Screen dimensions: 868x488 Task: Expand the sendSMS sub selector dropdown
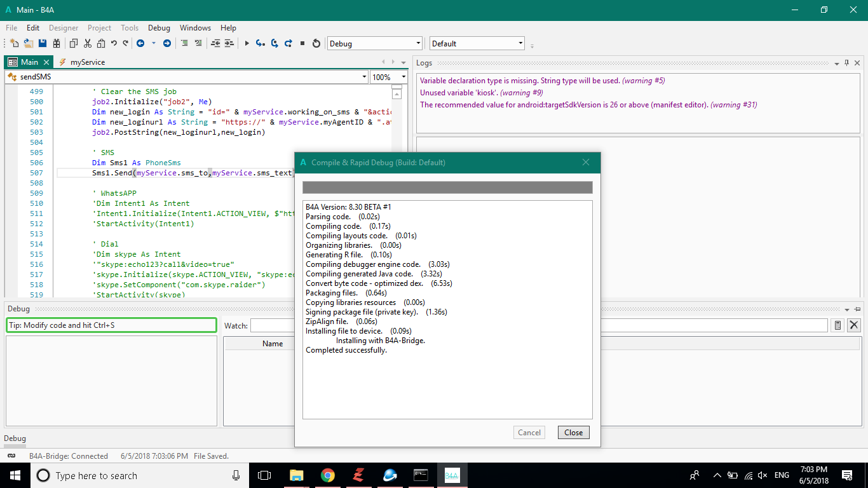pyautogui.click(x=364, y=77)
